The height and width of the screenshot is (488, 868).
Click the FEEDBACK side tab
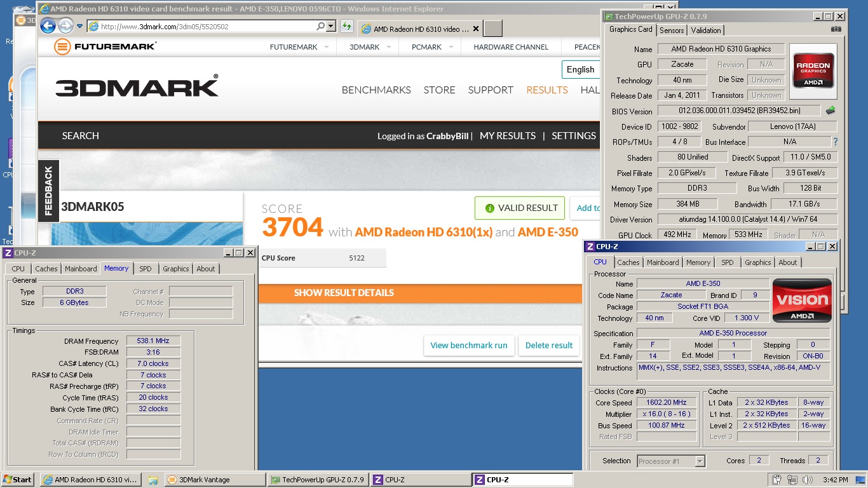click(49, 191)
